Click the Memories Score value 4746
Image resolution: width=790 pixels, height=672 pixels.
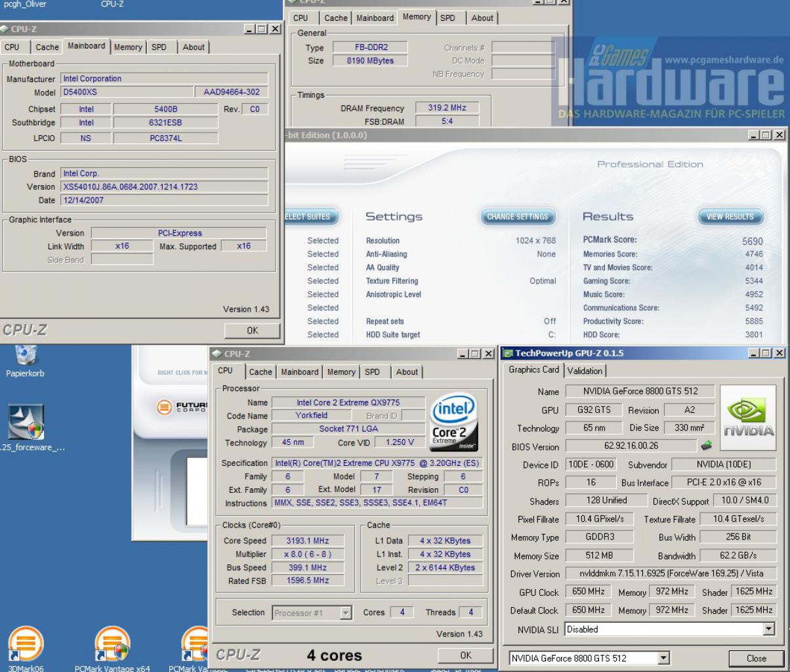[754, 254]
